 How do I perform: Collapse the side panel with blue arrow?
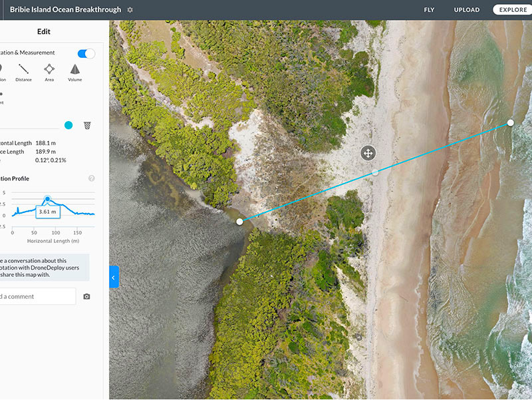coord(114,277)
